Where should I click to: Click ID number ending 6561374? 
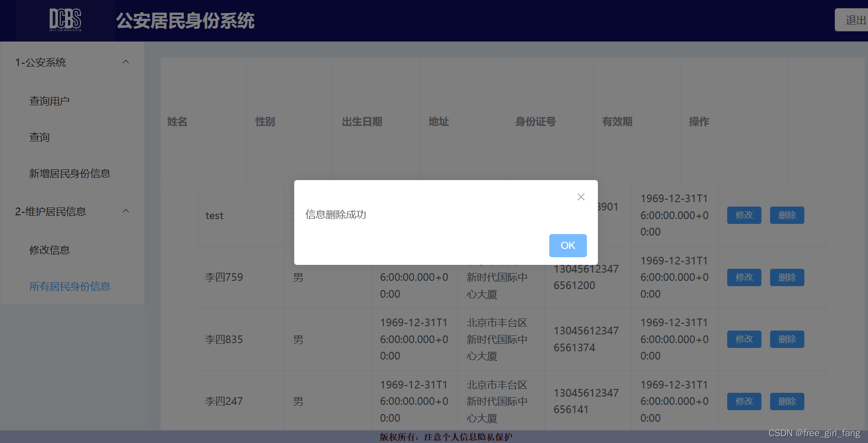click(x=586, y=339)
